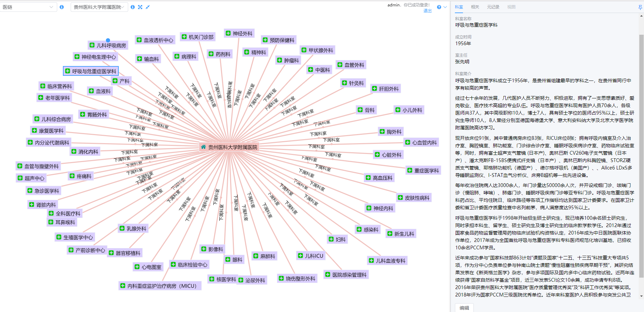The image size is (644, 312).
Task: Click green plus icon on 心血管内科 node
Action: pos(407,143)
